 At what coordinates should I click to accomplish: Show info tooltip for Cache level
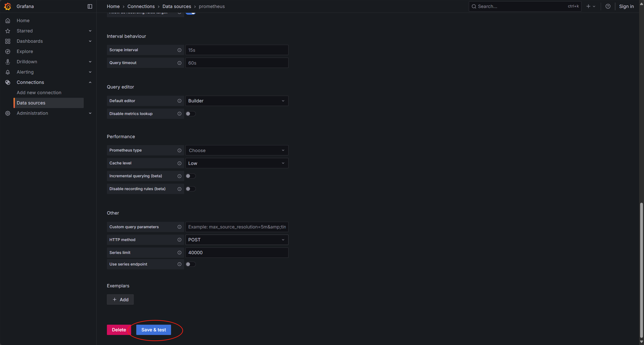[x=180, y=163]
